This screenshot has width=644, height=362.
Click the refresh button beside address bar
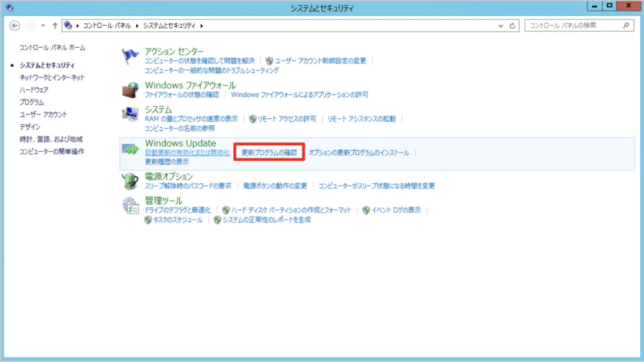coord(513,26)
